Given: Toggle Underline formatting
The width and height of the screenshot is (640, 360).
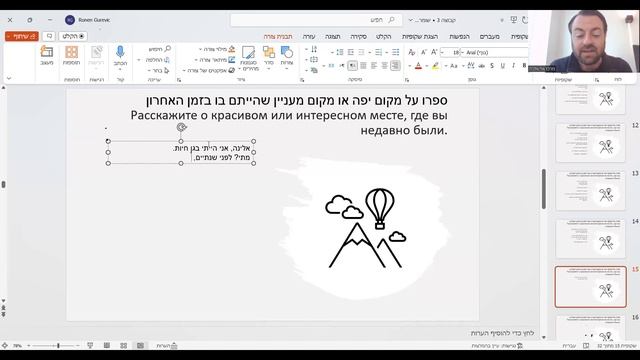Looking at the screenshot, I should click(x=502, y=65).
